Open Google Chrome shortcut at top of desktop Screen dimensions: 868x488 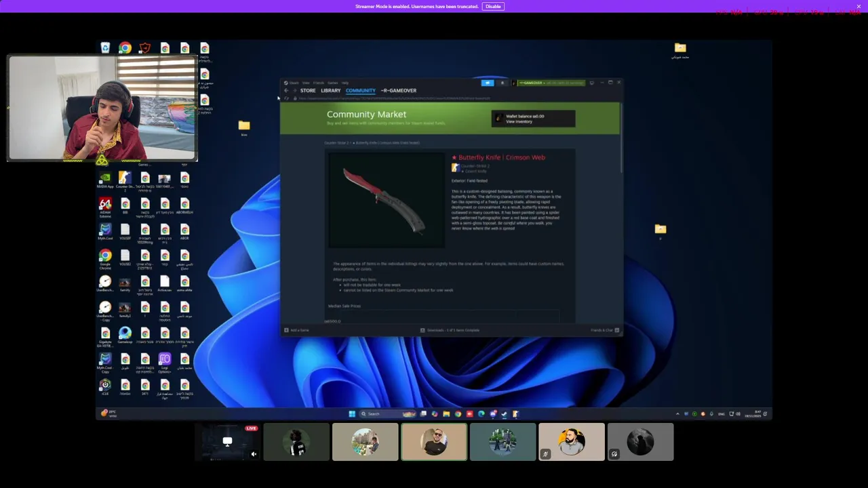coord(125,47)
